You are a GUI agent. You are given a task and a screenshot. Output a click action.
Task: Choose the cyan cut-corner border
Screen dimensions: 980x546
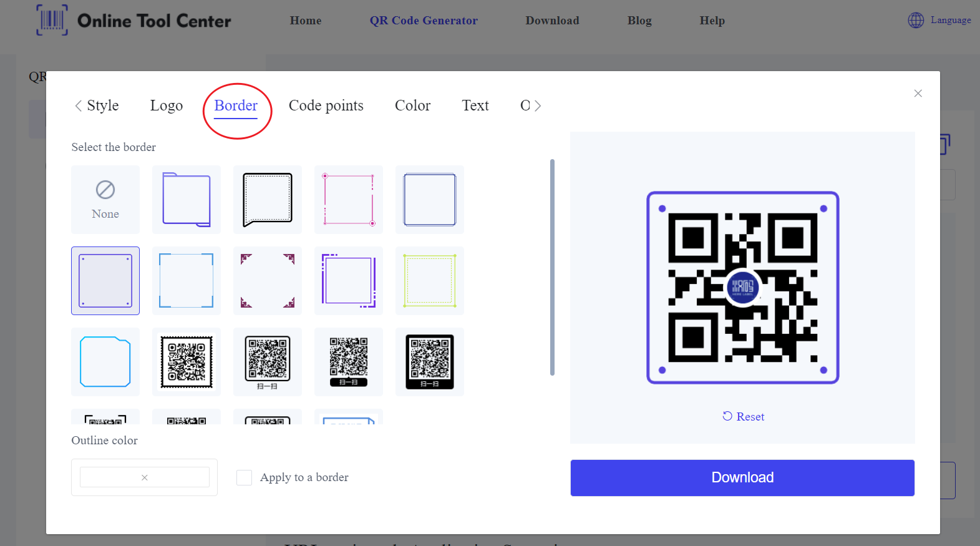click(105, 362)
